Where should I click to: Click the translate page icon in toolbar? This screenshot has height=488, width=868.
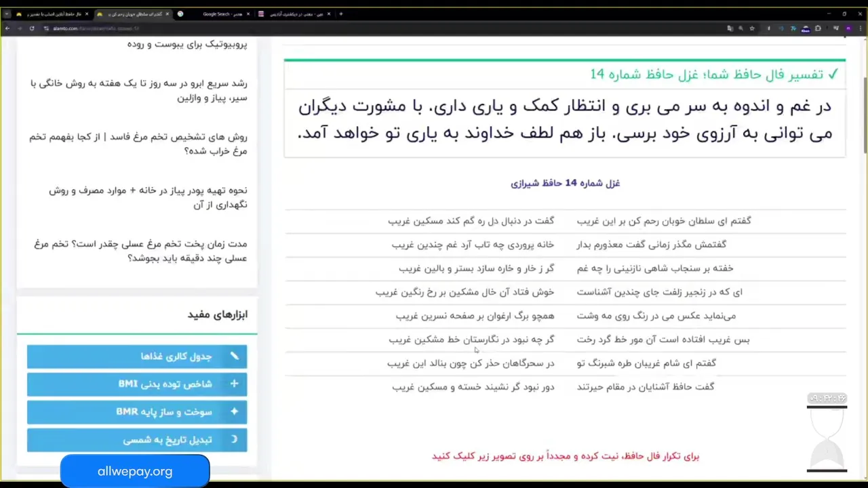click(x=730, y=28)
